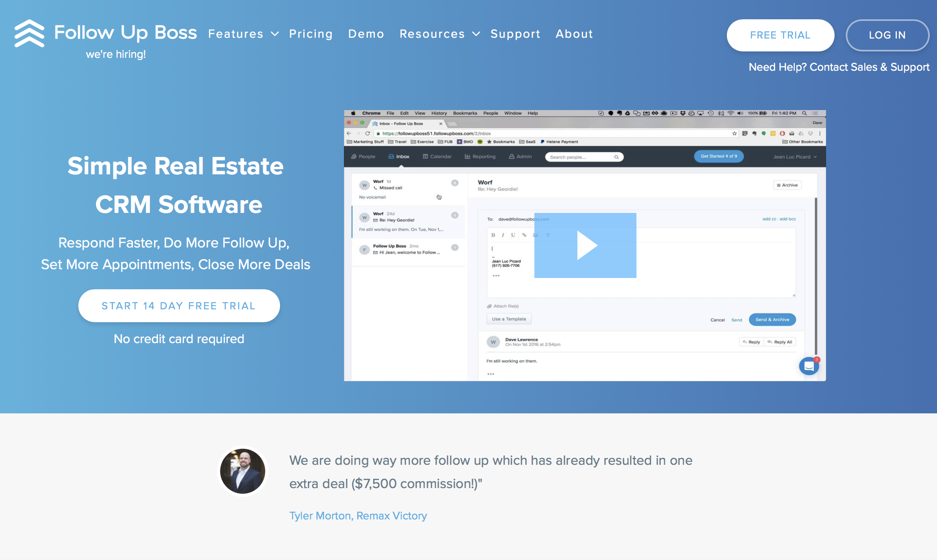Viewport: 937px width, 560px height.
Task: Open the Bookmarks menu in demo Chrome menu bar
Action: pyautogui.click(x=465, y=113)
